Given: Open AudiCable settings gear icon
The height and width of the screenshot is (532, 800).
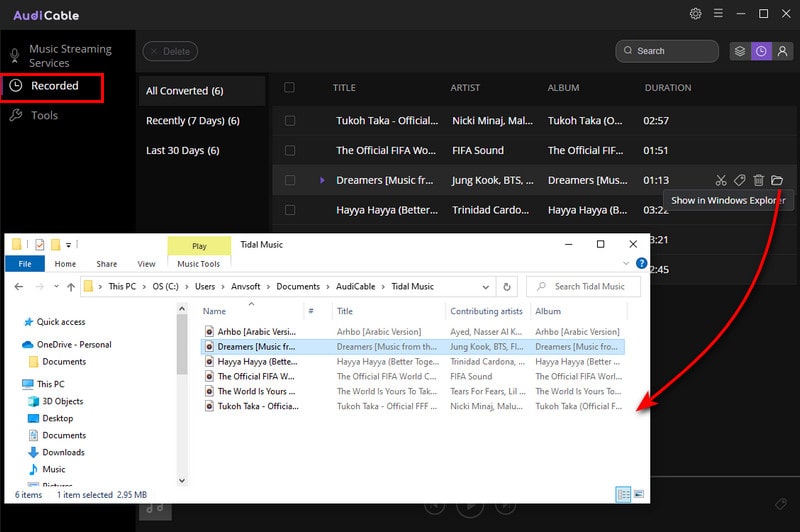Looking at the screenshot, I should click(696, 14).
